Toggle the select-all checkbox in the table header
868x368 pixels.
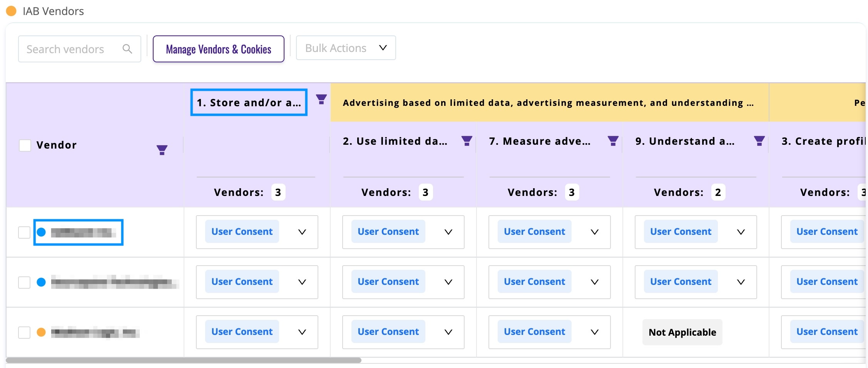(25, 145)
